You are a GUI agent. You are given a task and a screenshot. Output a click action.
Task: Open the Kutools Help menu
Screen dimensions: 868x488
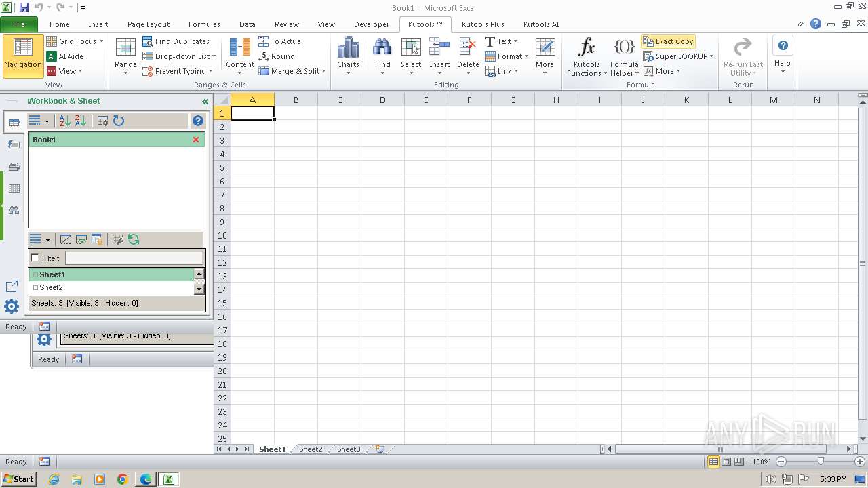pyautogui.click(x=783, y=56)
